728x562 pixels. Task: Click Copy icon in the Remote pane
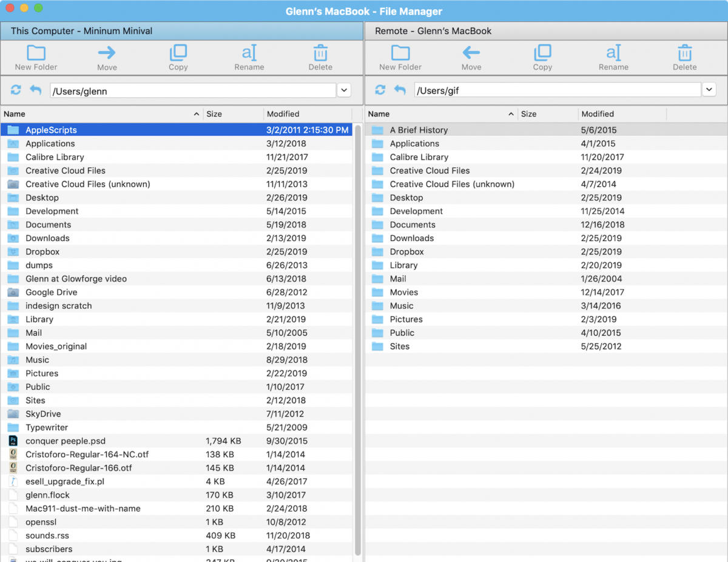[542, 53]
